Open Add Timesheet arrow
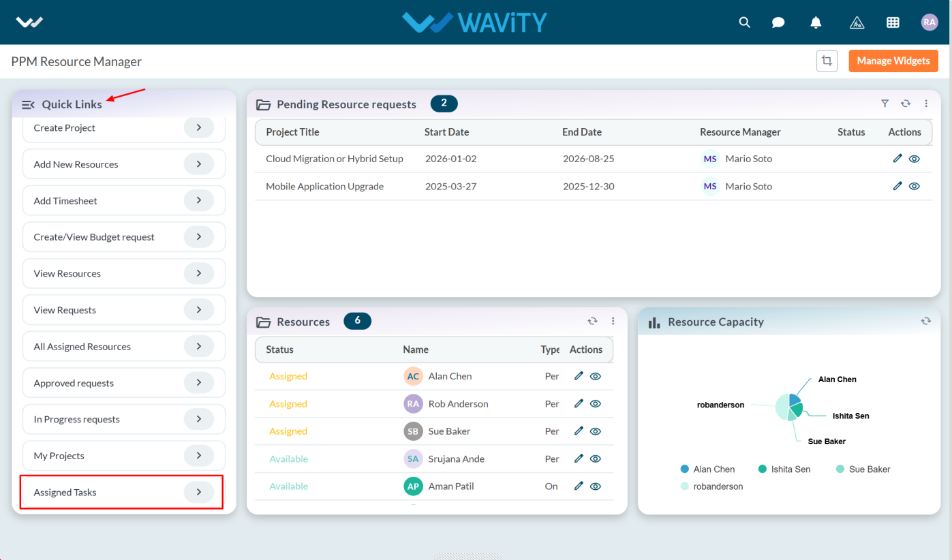 coord(199,200)
